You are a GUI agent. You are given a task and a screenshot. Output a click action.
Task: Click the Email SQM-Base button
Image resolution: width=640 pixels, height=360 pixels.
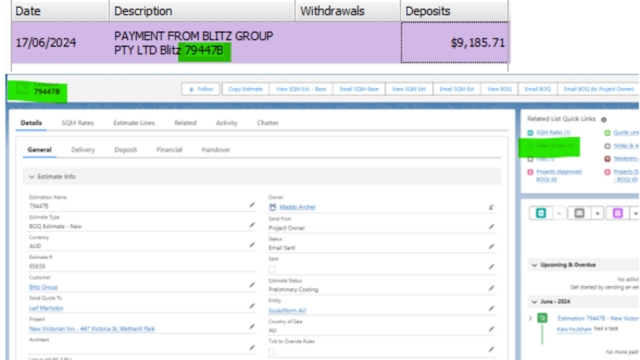pyautogui.click(x=359, y=89)
